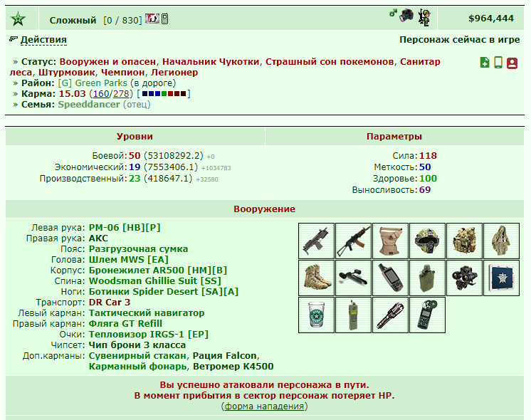The height and width of the screenshot is (420, 531).
Task: Open the Falcon radio thumbnail
Action: pyautogui.click(x=353, y=315)
